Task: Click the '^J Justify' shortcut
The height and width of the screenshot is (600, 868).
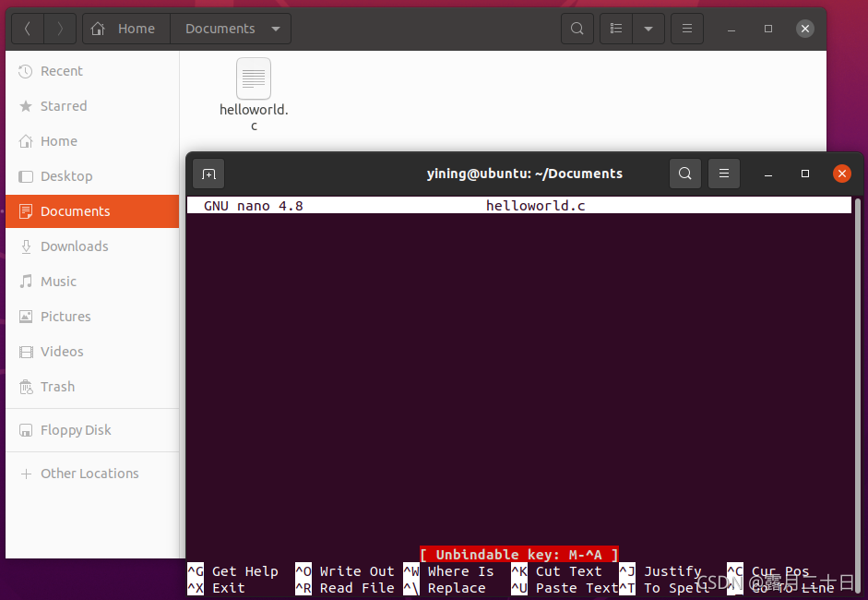Action: [x=660, y=571]
